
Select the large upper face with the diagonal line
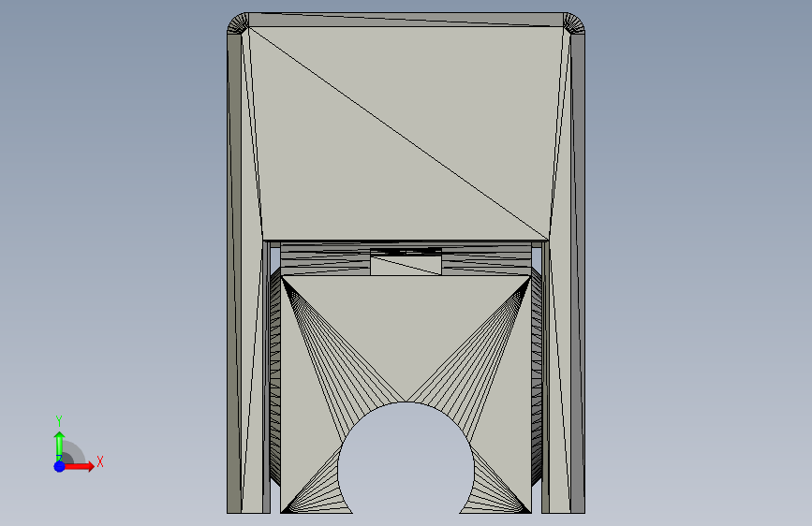[x=406, y=134]
